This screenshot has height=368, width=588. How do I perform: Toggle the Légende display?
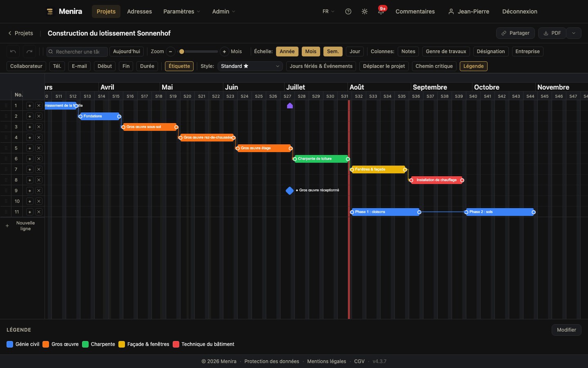pyautogui.click(x=474, y=66)
